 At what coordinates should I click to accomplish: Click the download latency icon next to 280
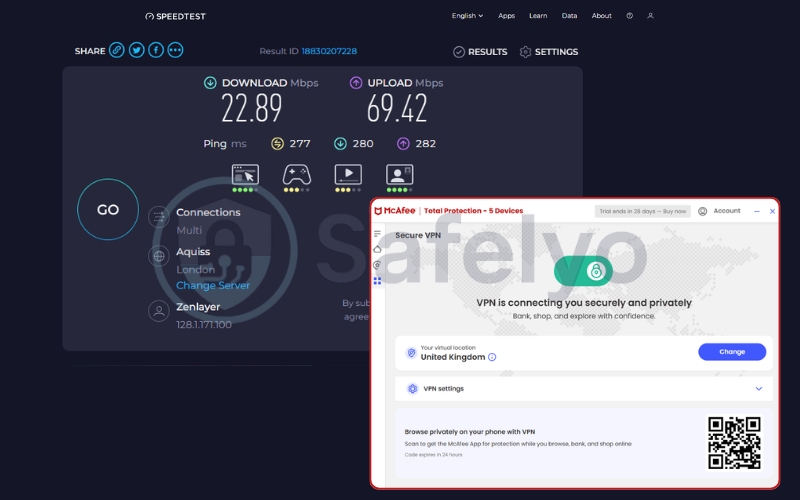pos(340,144)
